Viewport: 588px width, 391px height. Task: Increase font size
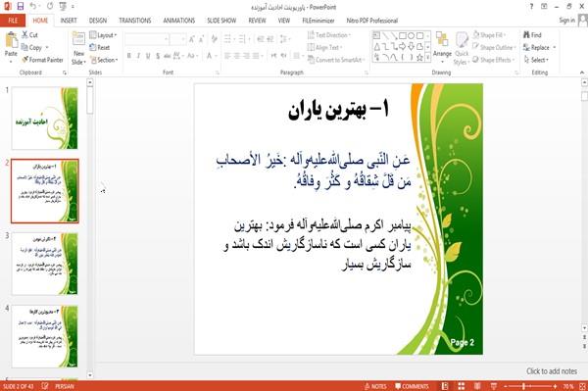point(192,38)
